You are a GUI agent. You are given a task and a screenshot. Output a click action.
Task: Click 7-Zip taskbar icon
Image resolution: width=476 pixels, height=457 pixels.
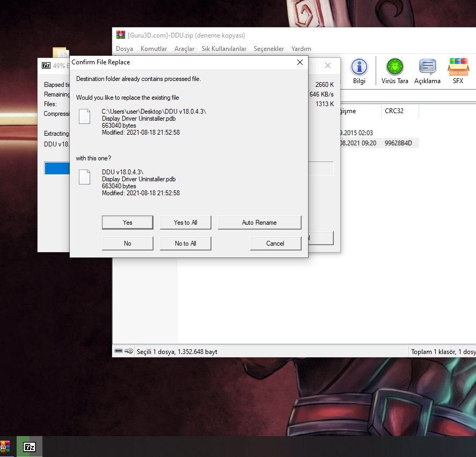pos(30,447)
